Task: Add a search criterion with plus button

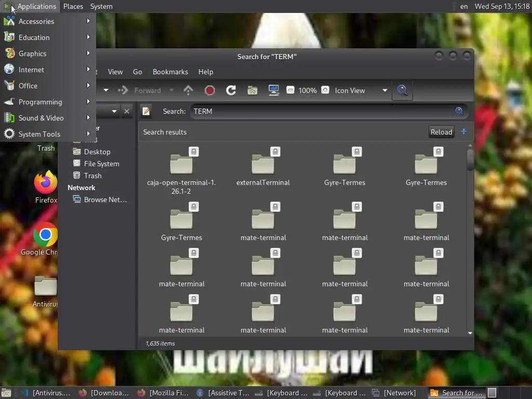Action: tap(464, 131)
